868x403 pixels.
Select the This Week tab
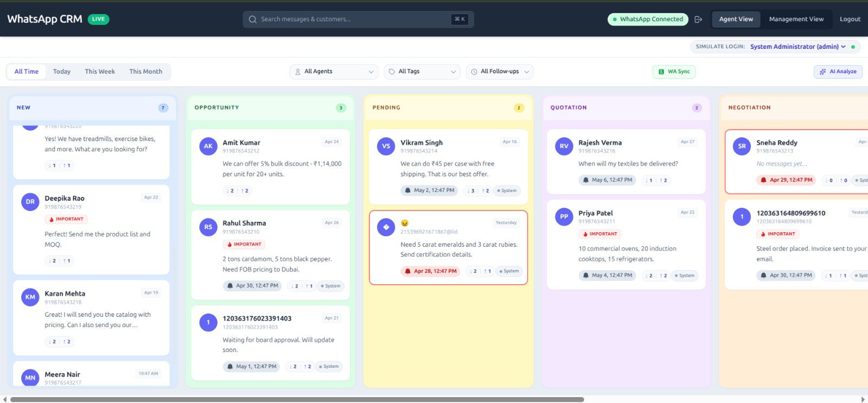click(x=100, y=72)
